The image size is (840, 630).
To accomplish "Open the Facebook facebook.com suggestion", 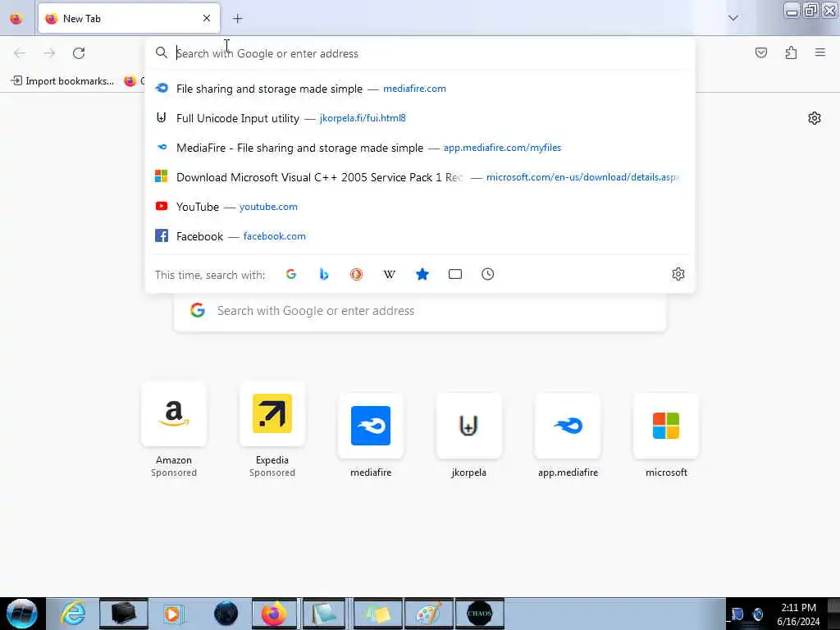I will pyautogui.click(x=420, y=235).
